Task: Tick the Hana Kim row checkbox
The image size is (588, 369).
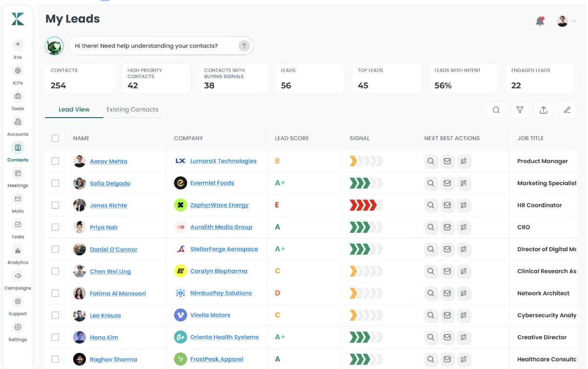Action: tap(55, 337)
